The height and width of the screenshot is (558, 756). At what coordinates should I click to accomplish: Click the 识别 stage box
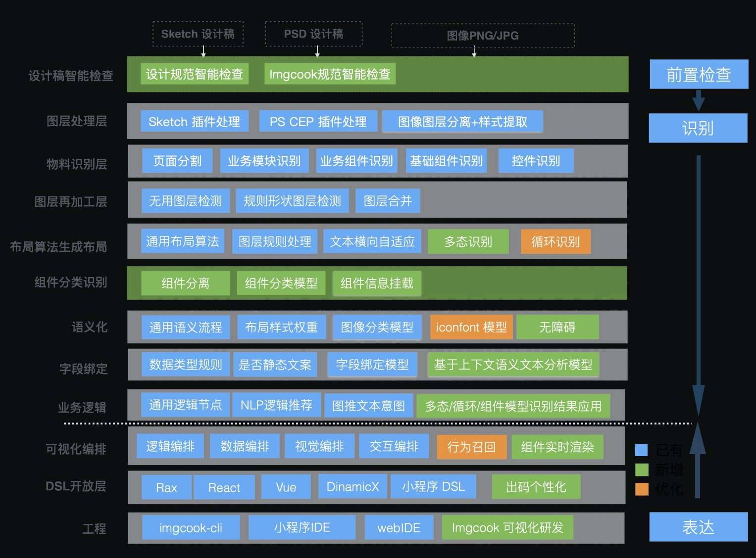tap(698, 128)
